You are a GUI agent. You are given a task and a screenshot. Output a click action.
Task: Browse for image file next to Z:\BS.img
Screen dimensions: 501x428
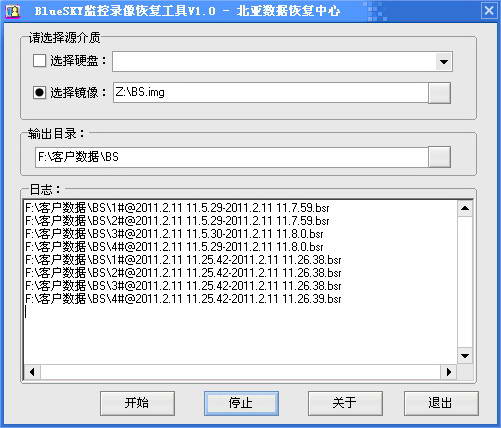pyautogui.click(x=439, y=93)
